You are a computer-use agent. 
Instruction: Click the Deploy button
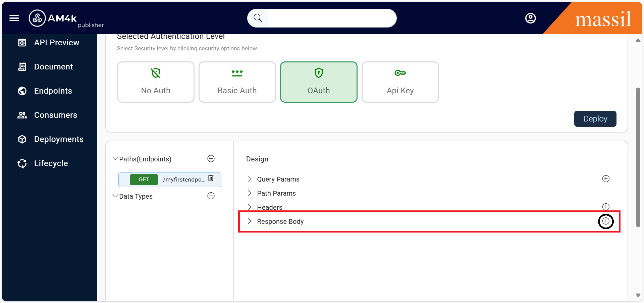point(595,119)
